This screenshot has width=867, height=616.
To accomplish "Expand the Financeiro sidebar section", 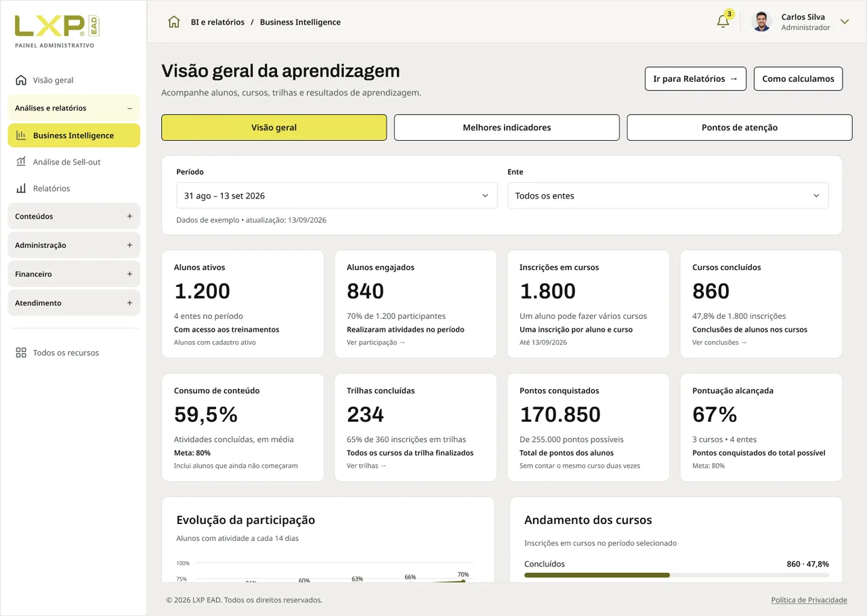I will (x=74, y=274).
